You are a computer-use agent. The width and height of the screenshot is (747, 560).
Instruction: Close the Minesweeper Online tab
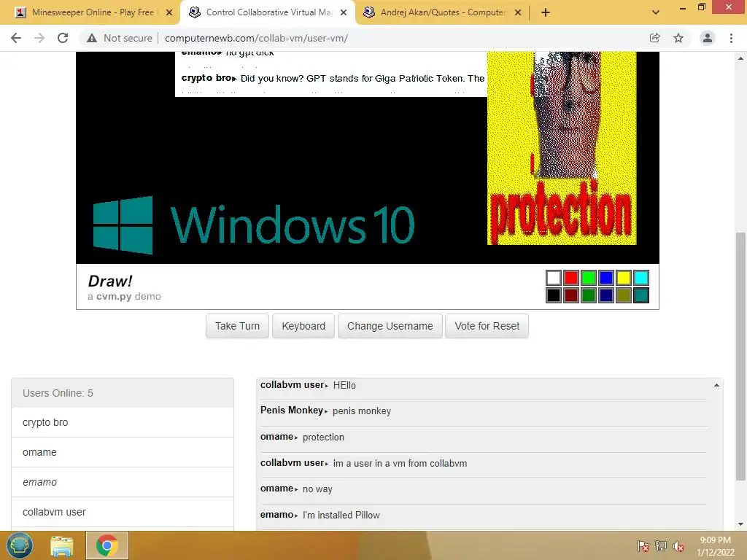tap(169, 12)
